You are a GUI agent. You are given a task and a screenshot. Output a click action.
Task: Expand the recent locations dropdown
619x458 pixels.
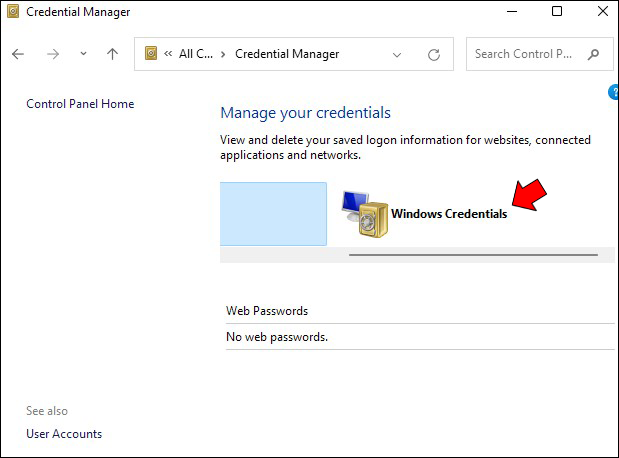click(x=82, y=54)
